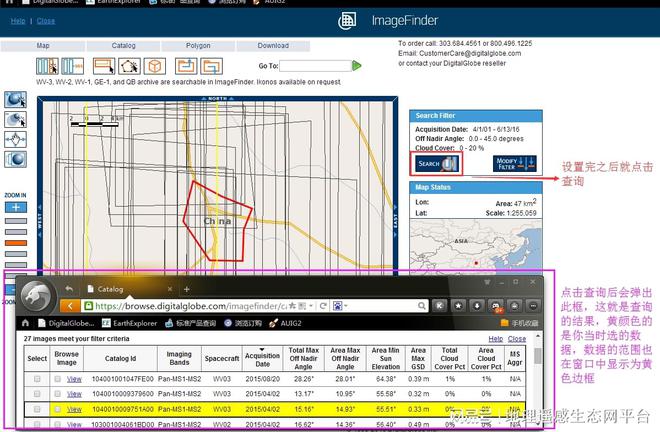Image resolution: width=660 pixels, height=432 pixels.
Task: Switch to the Catalog tab
Action: (x=123, y=45)
